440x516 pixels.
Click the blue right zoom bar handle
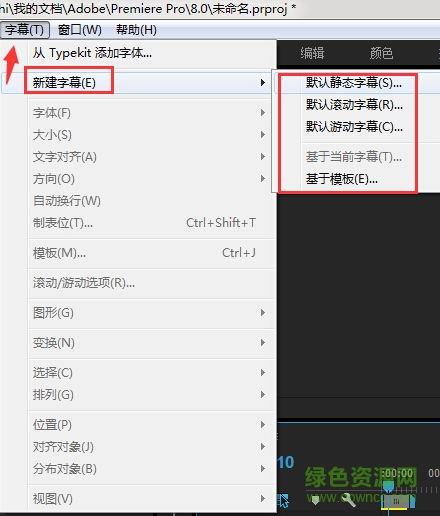[x=412, y=501]
